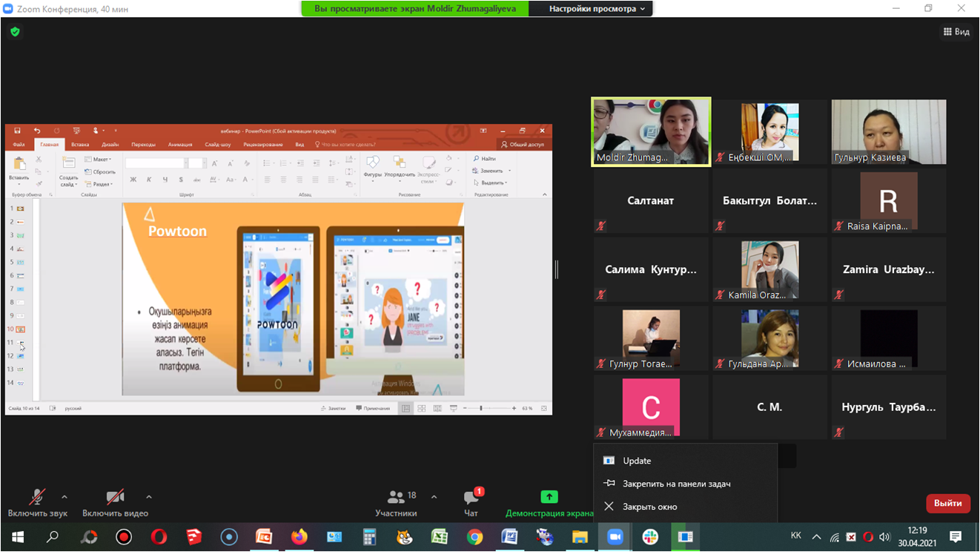The width and height of the screenshot is (980, 552).
Task: Unmute microphone with Включить звук
Action: pos(37,502)
